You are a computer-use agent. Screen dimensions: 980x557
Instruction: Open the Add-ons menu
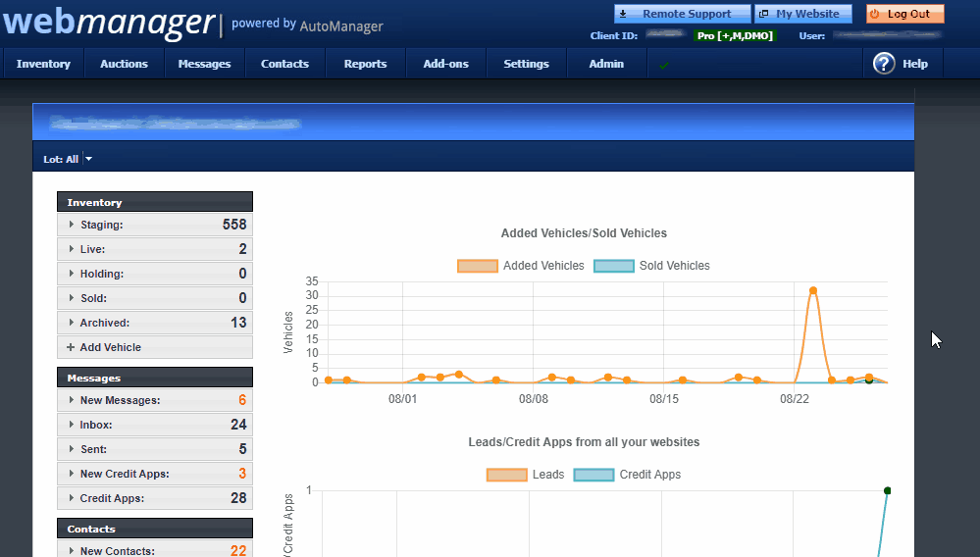(x=445, y=64)
